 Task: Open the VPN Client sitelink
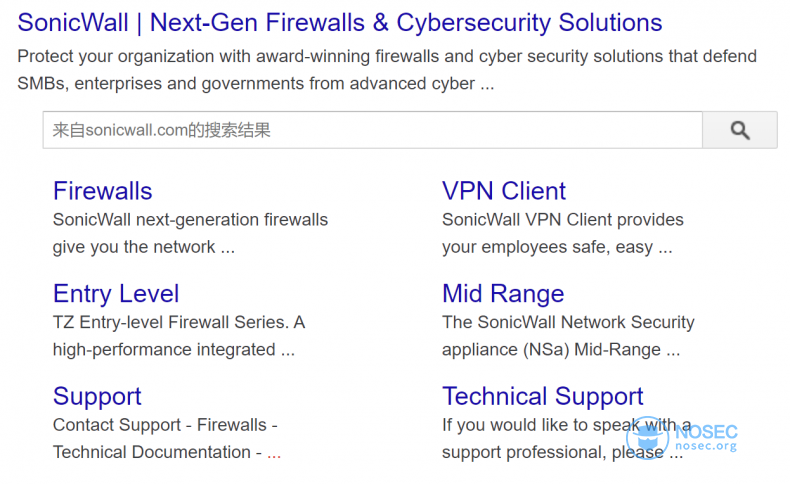[504, 191]
